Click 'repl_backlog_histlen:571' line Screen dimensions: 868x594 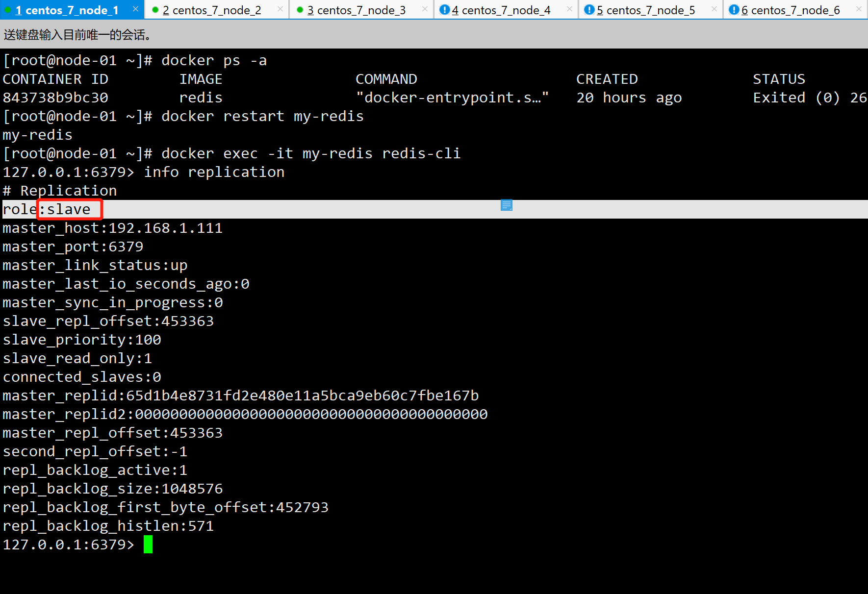pyautogui.click(x=108, y=526)
